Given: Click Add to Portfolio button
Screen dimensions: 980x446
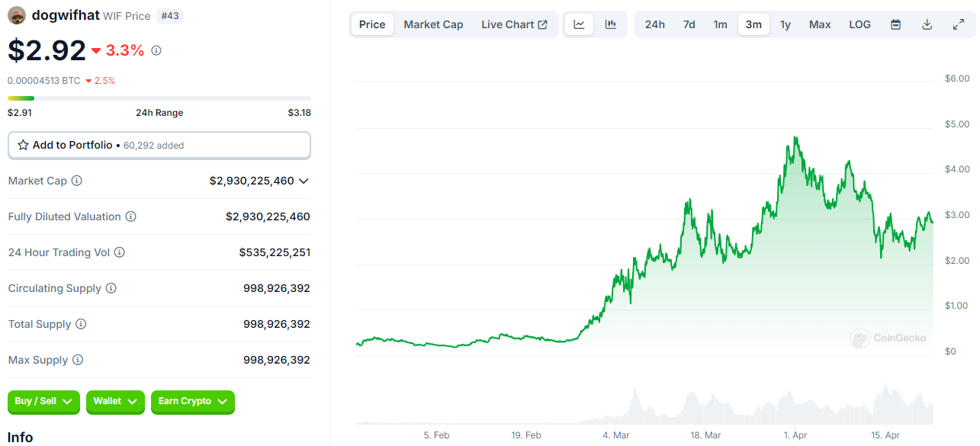Looking at the screenshot, I should [159, 145].
